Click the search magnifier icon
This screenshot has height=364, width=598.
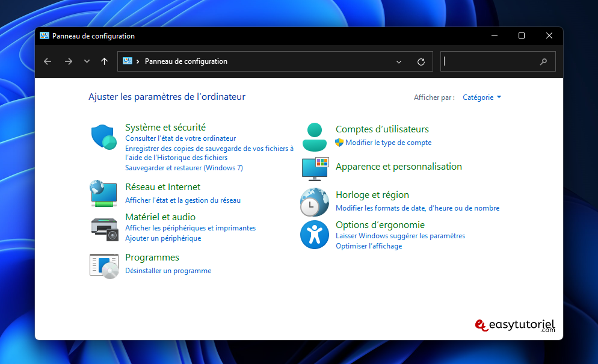[543, 61]
